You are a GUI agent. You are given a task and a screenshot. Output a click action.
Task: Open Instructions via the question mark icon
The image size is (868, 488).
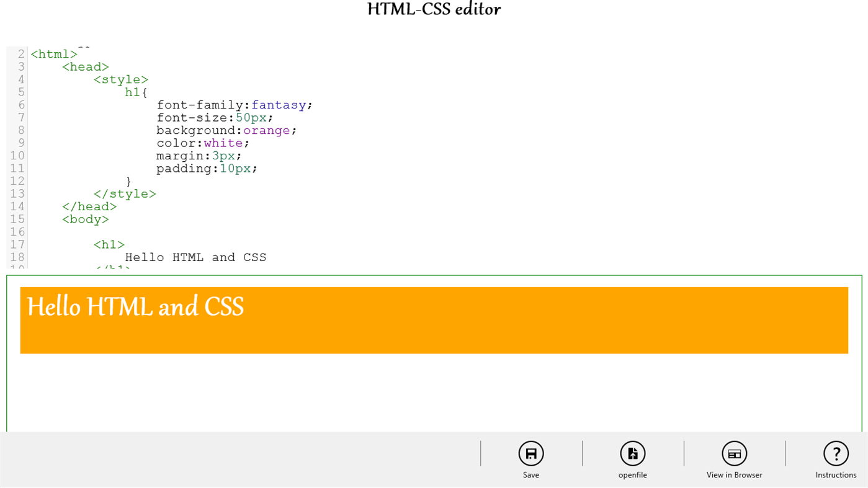click(x=836, y=454)
